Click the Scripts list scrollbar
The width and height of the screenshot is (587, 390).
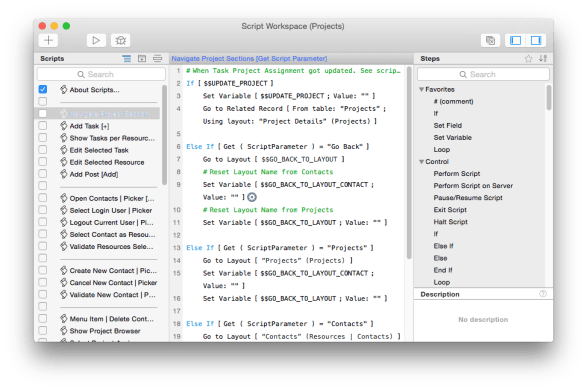pos(164,135)
